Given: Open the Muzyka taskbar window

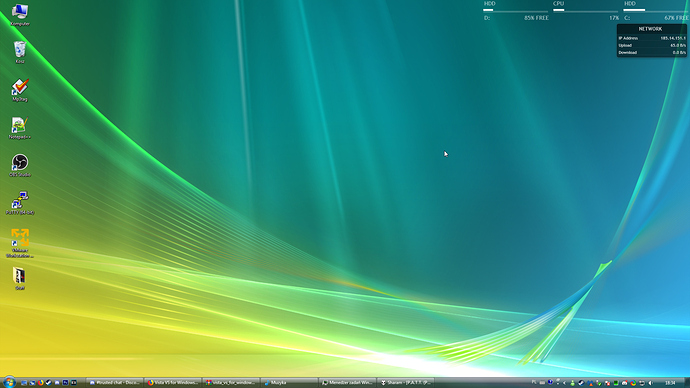Looking at the screenshot, I should (x=289, y=383).
